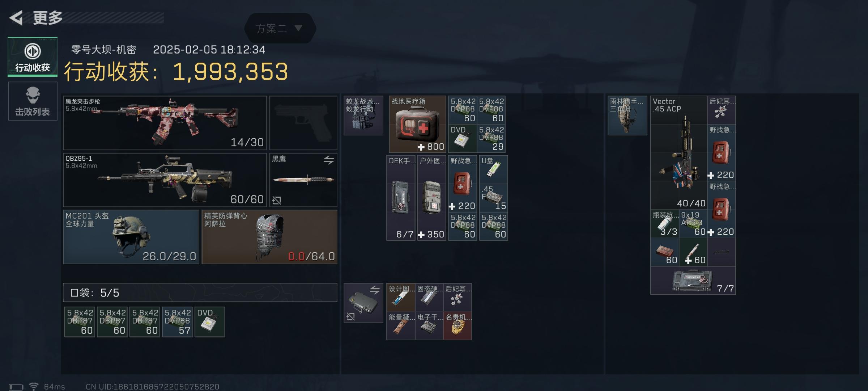Click the 战地医疗箱 first aid kit icon
This screenshot has height=391, width=868.
click(x=417, y=124)
